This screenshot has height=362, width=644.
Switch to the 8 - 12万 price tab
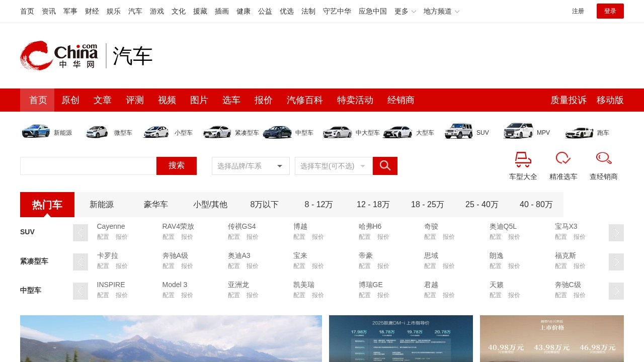coord(319,205)
